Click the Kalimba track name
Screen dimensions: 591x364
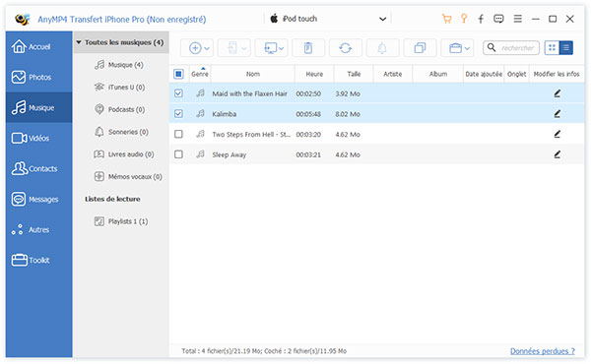225,114
